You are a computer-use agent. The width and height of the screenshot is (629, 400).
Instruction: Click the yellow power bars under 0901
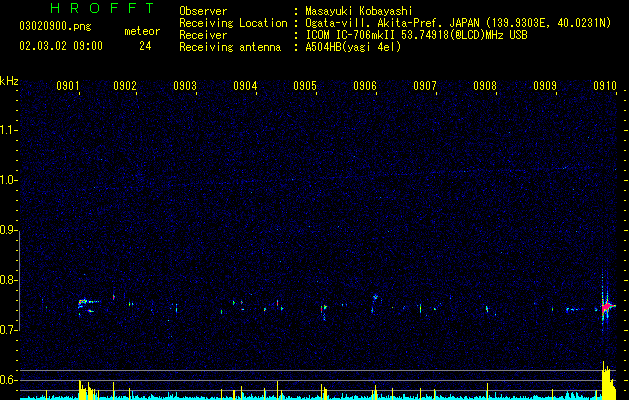[x=87, y=390]
